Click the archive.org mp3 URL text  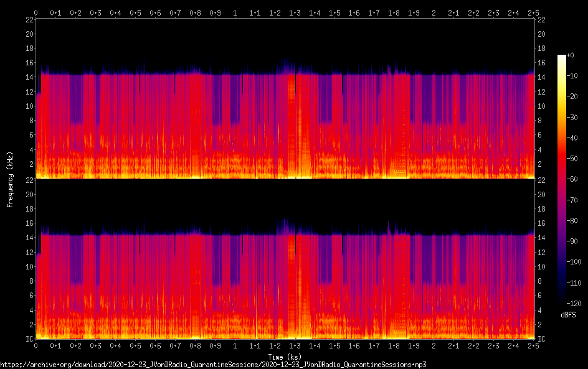[x=213, y=365]
